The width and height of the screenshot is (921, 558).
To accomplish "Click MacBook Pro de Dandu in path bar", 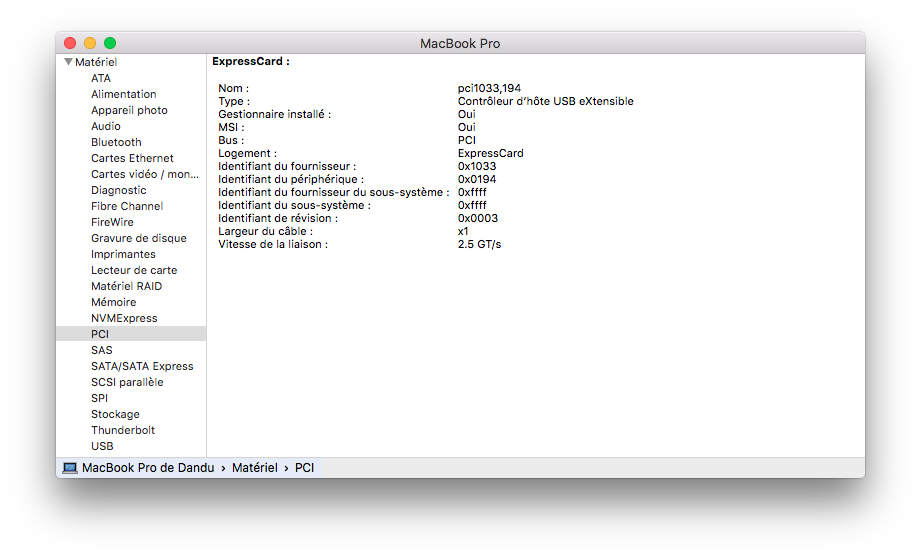I will pyautogui.click(x=148, y=468).
